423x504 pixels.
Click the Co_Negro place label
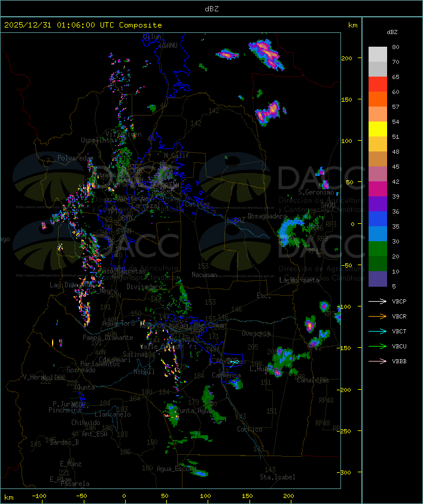pyautogui.click(x=103, y=291)
